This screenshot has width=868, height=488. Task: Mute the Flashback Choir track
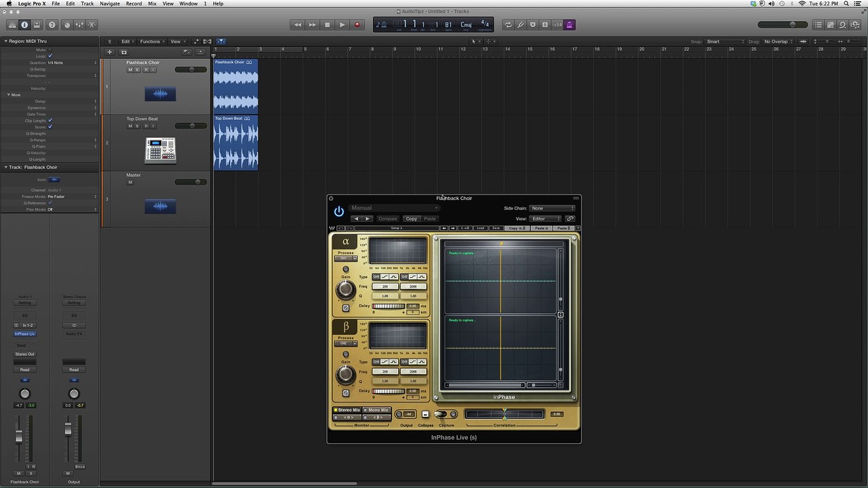130,70
